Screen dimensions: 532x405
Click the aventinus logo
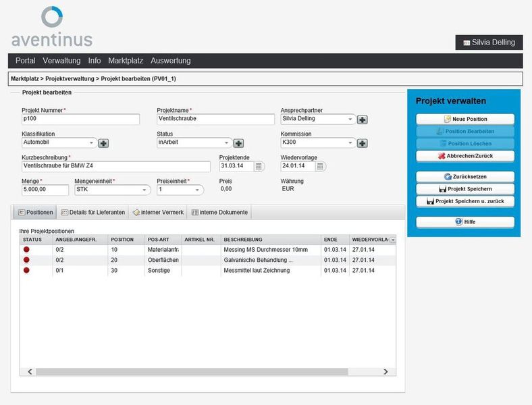[52, 27]
